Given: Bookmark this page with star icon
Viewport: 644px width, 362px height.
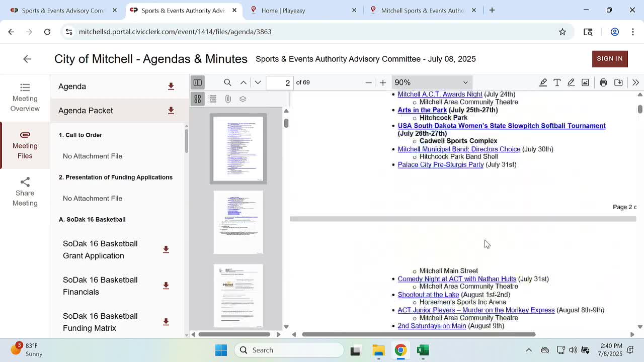Looking at the screenshot, I should (x=562, y=32).
